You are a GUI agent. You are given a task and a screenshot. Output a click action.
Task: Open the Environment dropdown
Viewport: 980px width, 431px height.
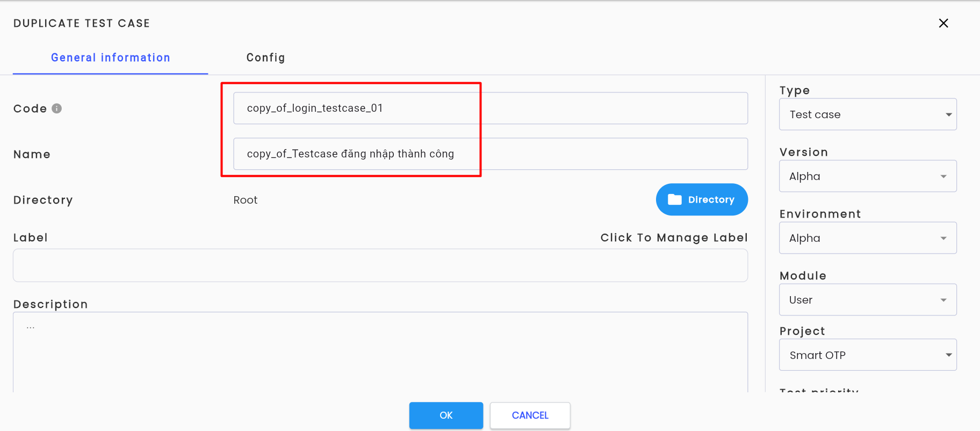tap(868, 238)
